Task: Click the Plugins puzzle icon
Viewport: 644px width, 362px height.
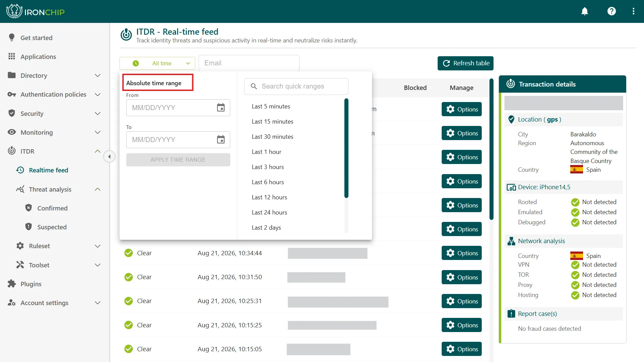Action: 12,284
